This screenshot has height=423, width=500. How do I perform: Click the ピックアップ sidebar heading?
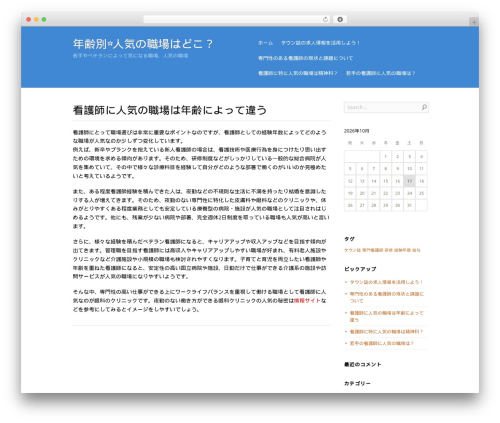coord(360,269)
